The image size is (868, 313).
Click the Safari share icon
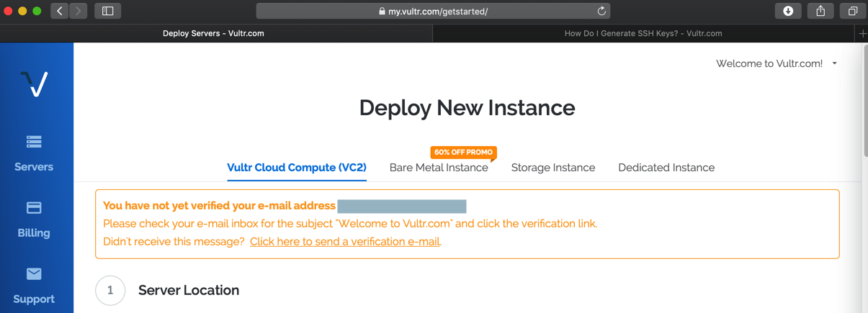tap(820, 11)
